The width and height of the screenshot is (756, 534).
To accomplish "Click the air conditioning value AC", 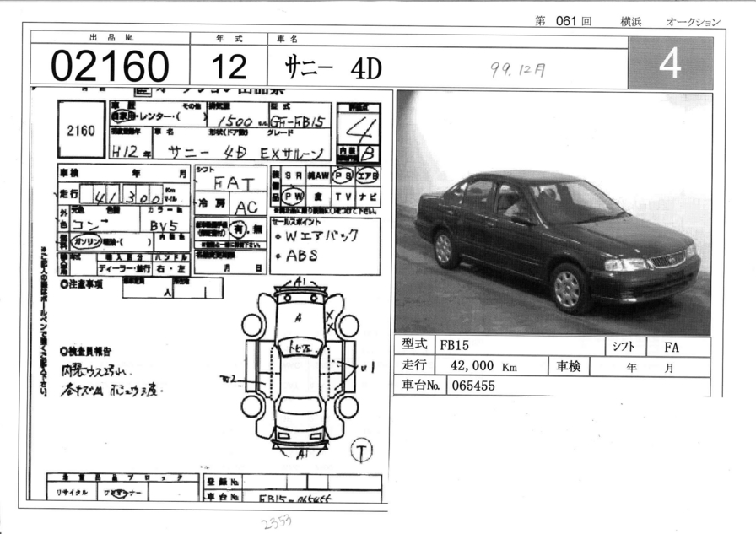I will [x=247, y=208].
